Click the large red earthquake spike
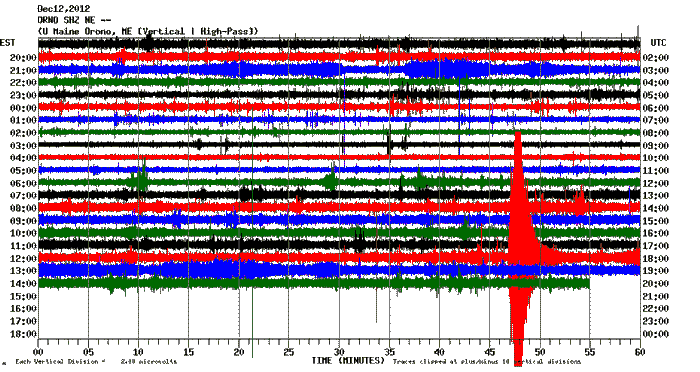The height and width of the screenshot is (372, 700). [518, 250]
